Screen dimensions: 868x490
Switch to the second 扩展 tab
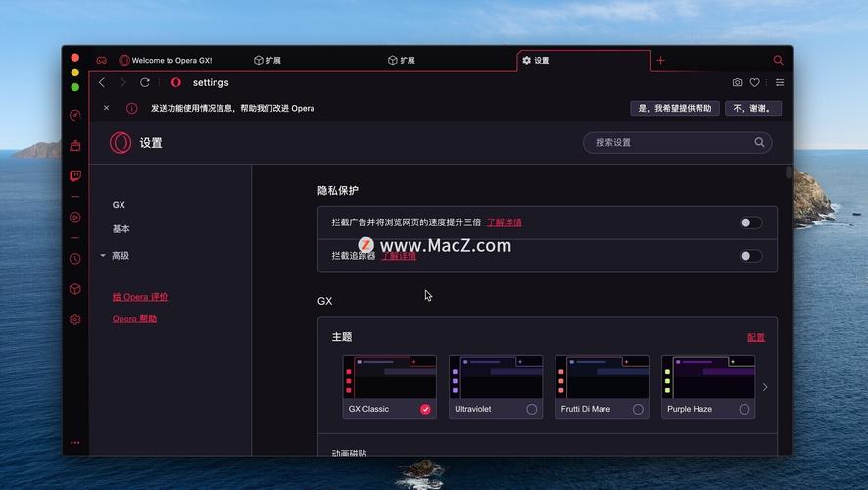[402, 60]
